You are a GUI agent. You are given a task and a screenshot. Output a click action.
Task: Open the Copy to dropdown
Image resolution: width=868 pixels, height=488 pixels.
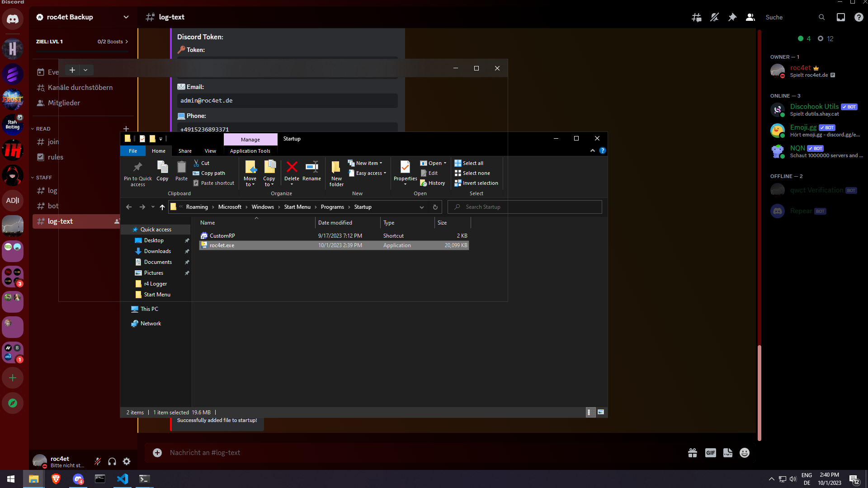pos(269,174)
